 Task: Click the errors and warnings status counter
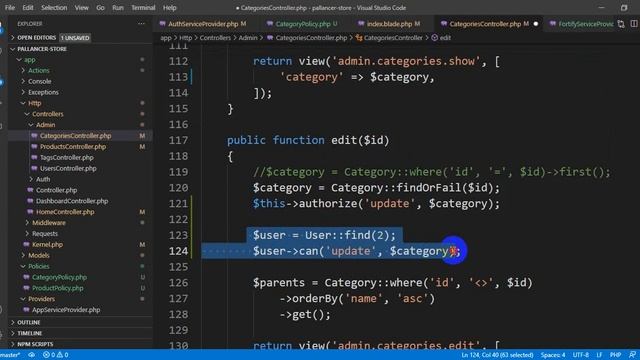(x=56, y=355)
